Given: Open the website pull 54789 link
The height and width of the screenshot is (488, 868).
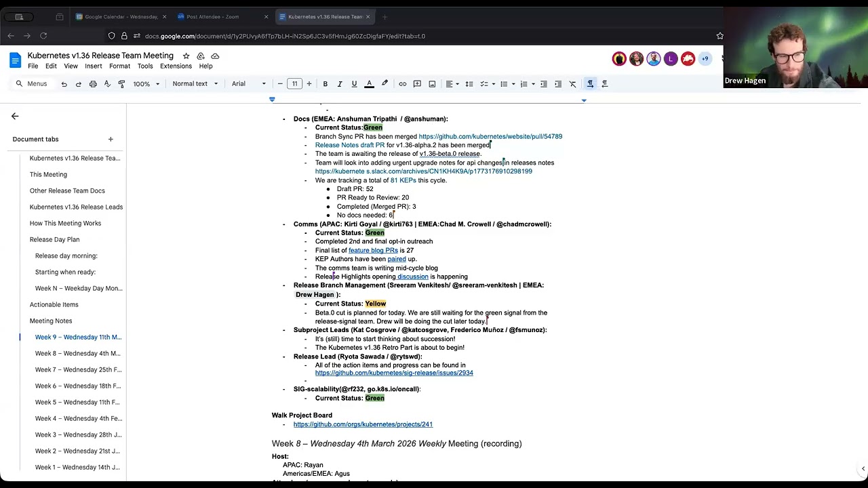Looking at the screenshot, I should coord(490,136).
